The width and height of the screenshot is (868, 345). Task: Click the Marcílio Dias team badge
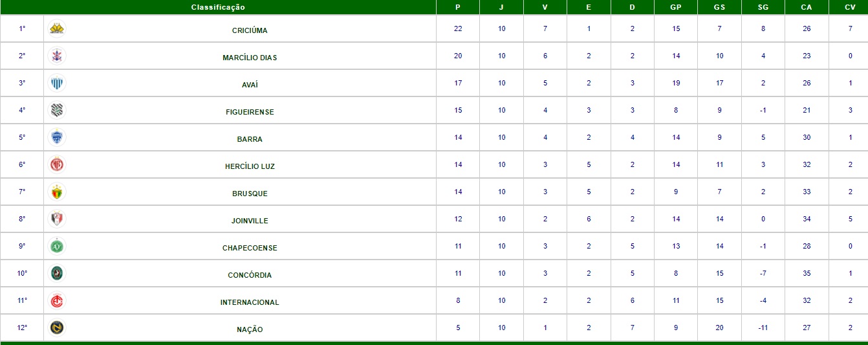point(58,56)
